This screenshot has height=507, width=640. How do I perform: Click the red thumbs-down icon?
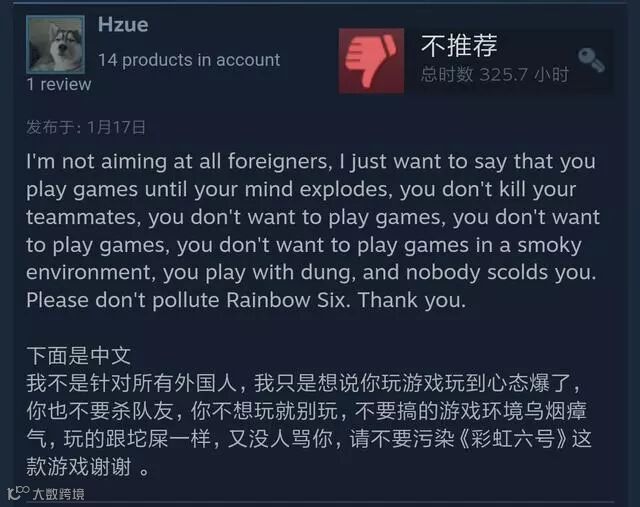click(x=371, y=61)
